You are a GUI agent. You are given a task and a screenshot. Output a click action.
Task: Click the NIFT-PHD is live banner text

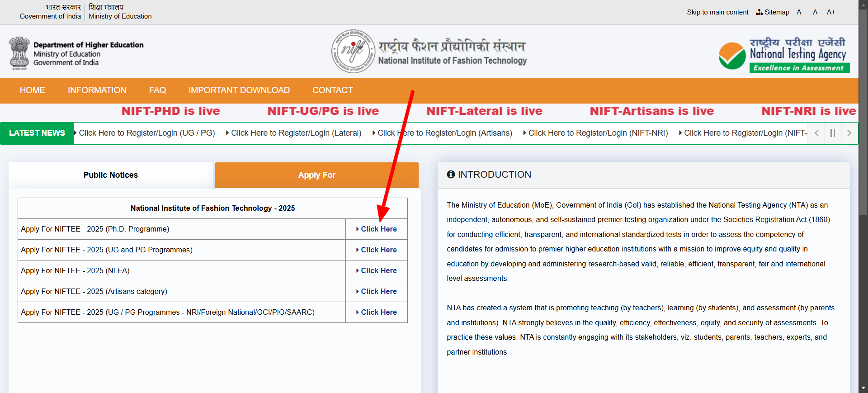tap(171, 111)
